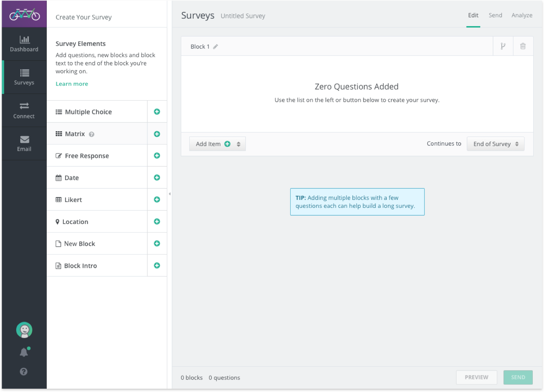Add a Date question with plus

pos(157,178)
